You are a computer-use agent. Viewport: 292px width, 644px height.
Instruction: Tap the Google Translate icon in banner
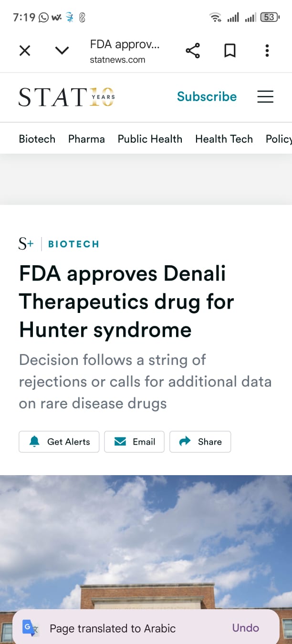pos(30,628)
